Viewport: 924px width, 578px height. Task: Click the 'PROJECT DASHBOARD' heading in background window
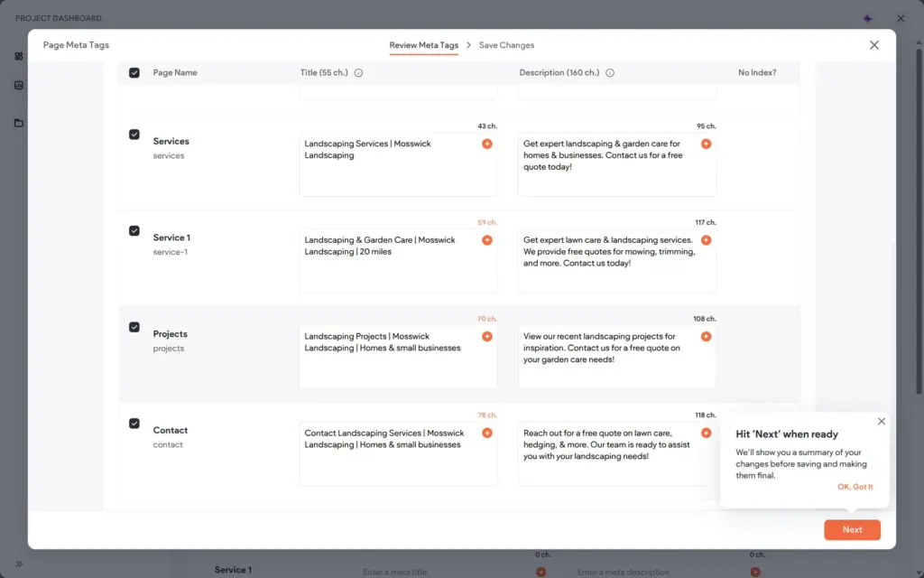59,18
